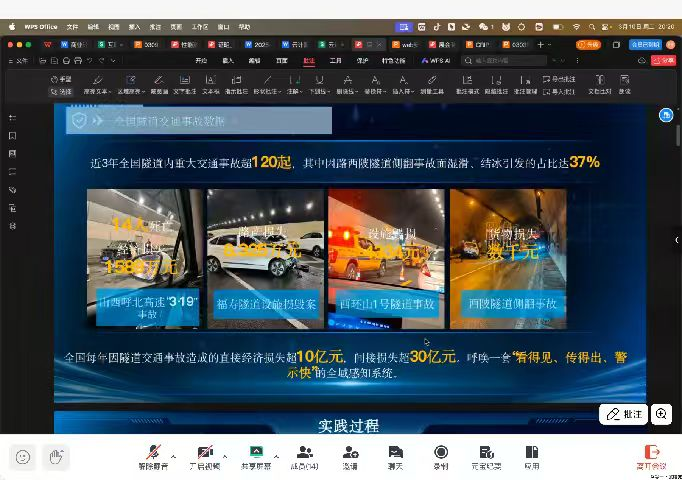Click the 共享屏幕 share screen icon

click(x=255, y=453)
